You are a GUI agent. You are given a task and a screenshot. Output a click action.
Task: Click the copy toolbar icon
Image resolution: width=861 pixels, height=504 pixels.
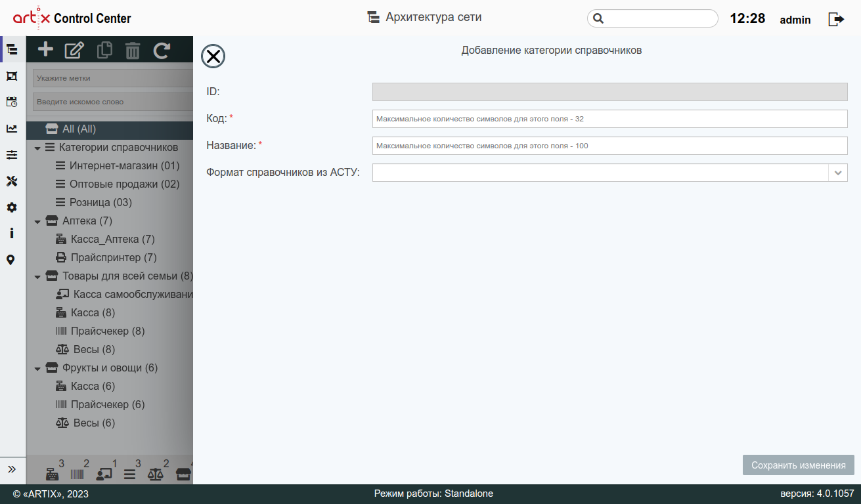tap(104, 50)
